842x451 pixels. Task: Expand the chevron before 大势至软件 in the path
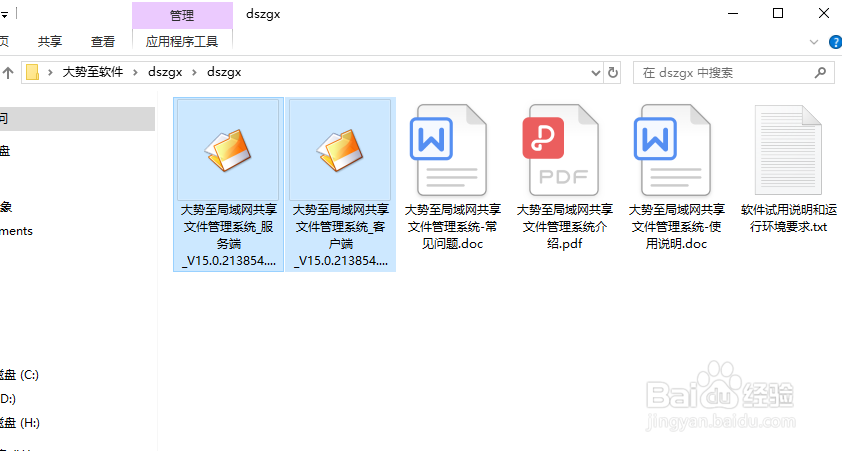[x=50, y=72]
